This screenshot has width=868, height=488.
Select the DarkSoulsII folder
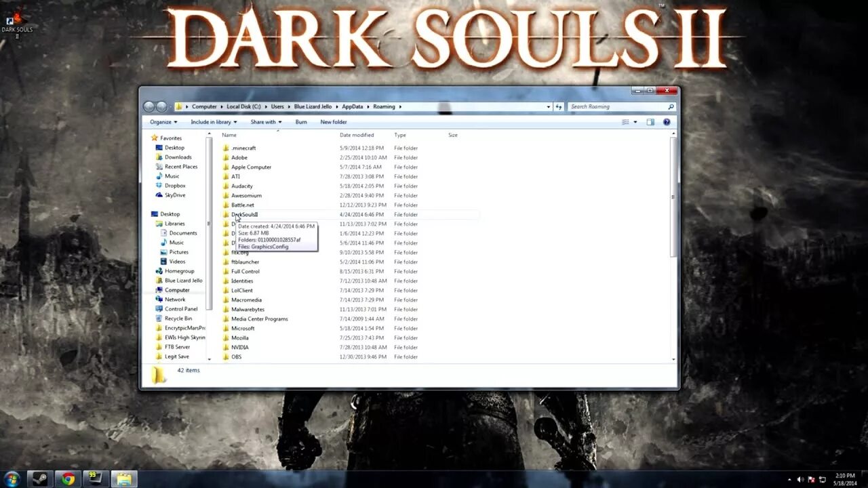tap(245, 214)
